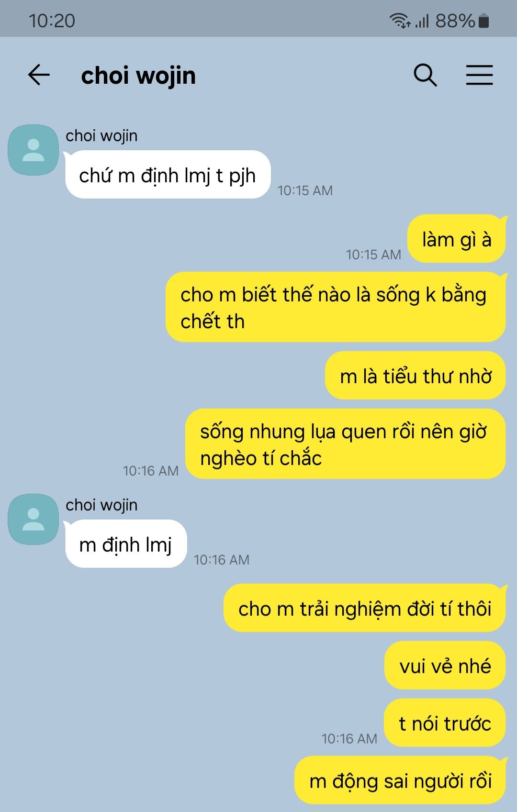Tap sender name above first message
517x812 pixels.
tap(101, 136)
